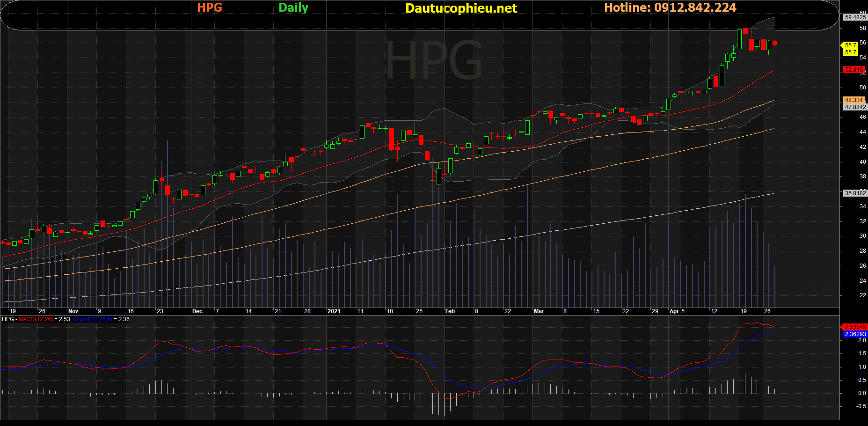
Task: Click the Dec marker on date axis
Action: pyautogui.click(x=197, y=311)
